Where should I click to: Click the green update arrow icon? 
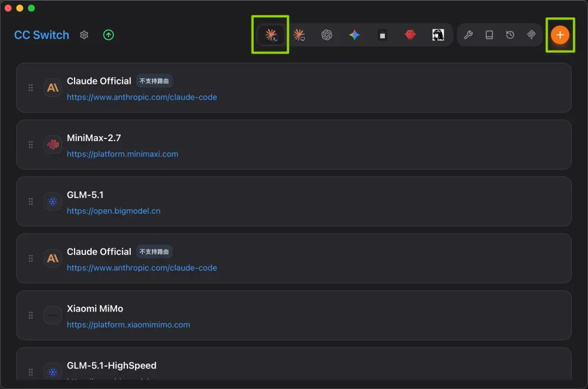point(108,35)
